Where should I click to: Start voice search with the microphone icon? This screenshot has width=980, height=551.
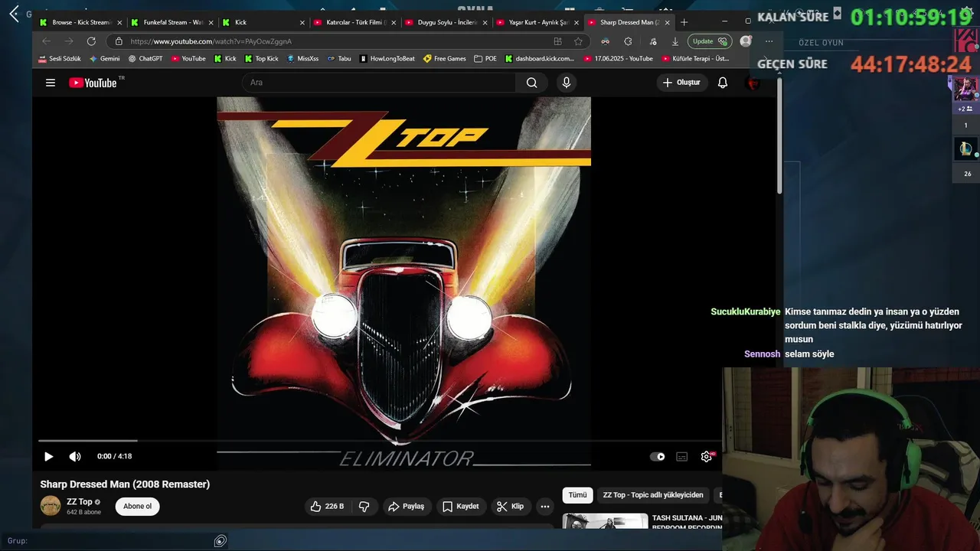point(567,83)
